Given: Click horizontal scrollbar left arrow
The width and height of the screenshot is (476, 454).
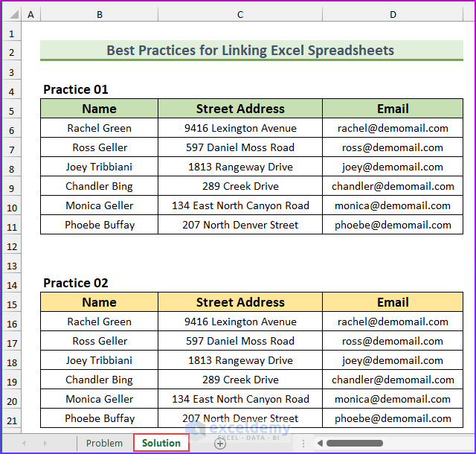Looking at the screenshot, I should (x=320, y=444).
